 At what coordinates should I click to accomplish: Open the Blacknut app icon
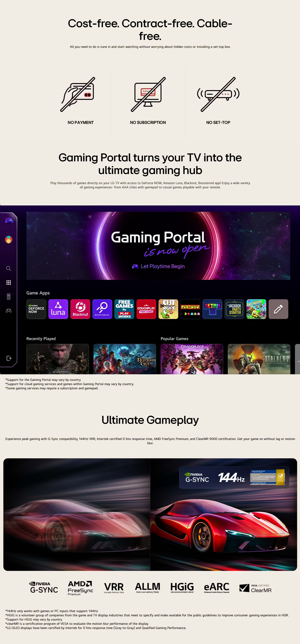click(80, 309)
